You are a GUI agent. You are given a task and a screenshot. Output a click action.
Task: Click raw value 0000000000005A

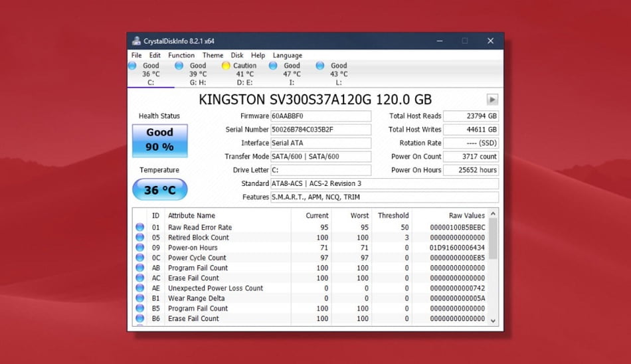(457, 298)
